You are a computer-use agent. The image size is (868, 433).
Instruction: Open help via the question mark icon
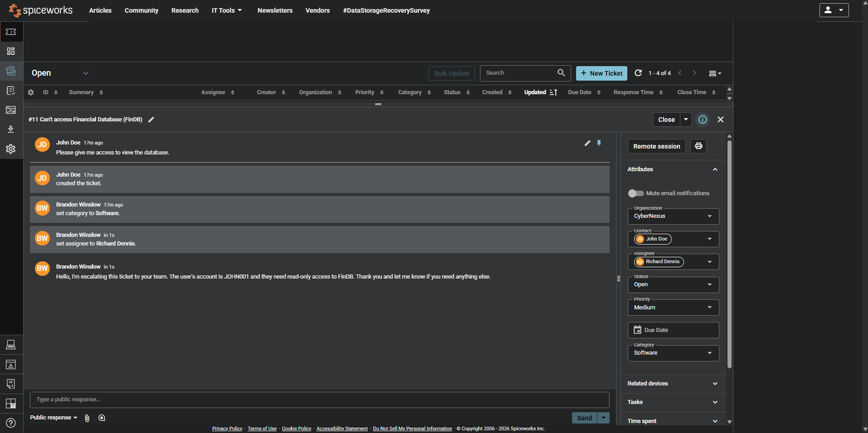11,423
